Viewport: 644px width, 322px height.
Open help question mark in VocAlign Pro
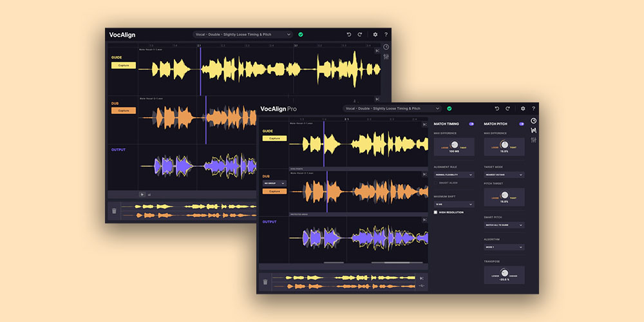pyautogui.click(x=533, y=109)
